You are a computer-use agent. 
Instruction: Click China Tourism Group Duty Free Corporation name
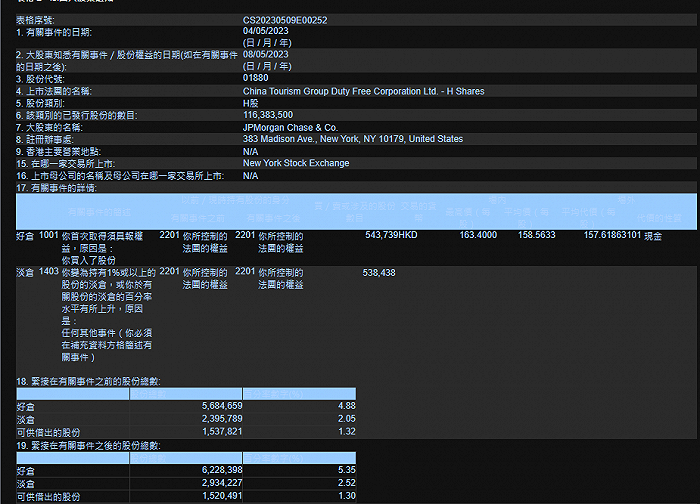pyautogui.click(x=363, y=92)
